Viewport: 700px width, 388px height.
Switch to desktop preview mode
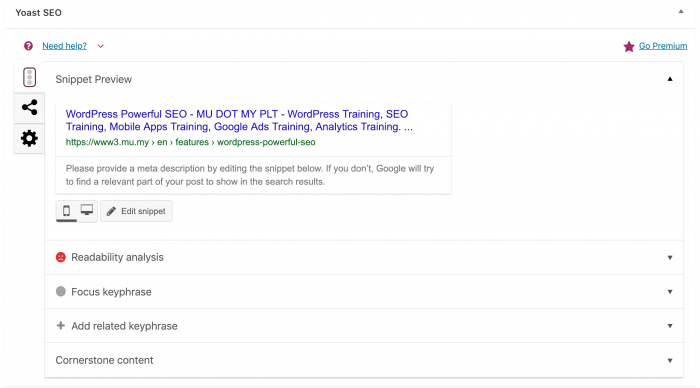pos(87,210)
